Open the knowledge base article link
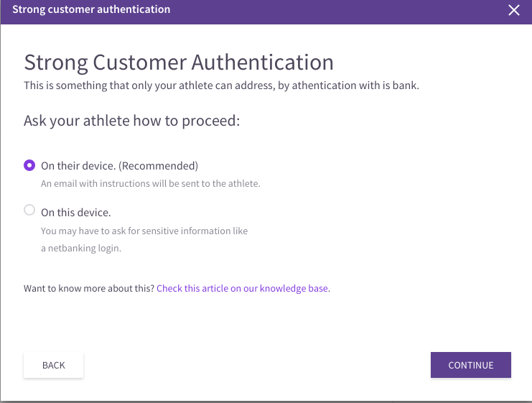The width and height of the screenshot is (532, 403). [242, 288]
